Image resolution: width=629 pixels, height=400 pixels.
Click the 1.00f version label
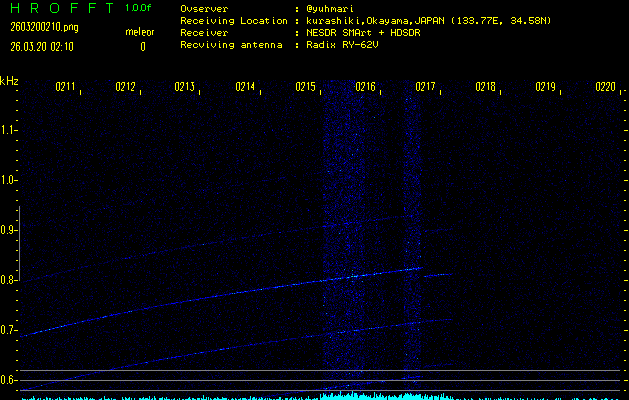pos(139,8)
